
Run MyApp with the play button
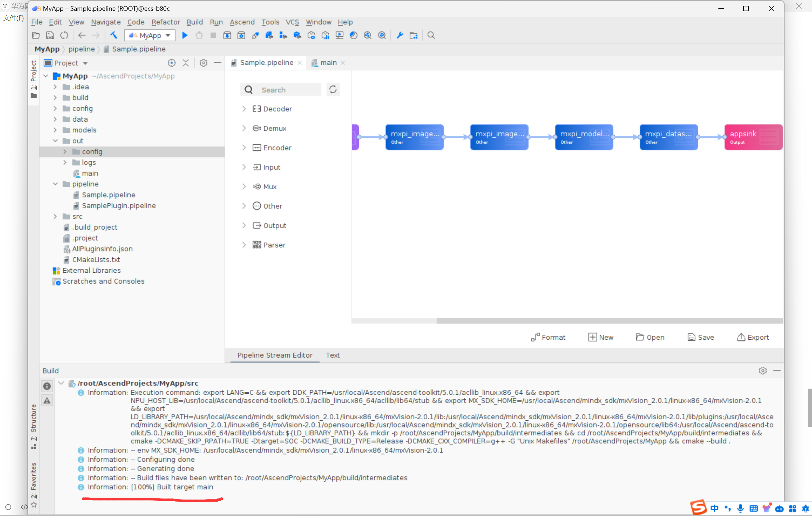[185, 35]
